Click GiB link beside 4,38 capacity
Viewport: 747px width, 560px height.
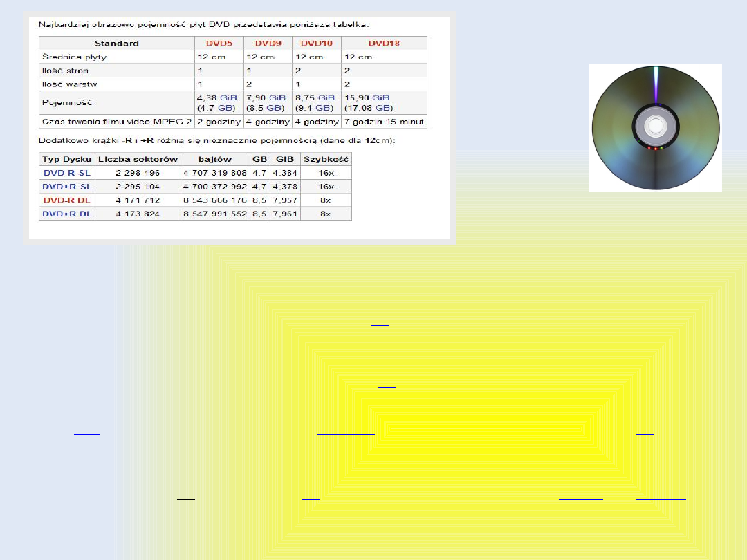pyautogui.click(x=228, y=98)
